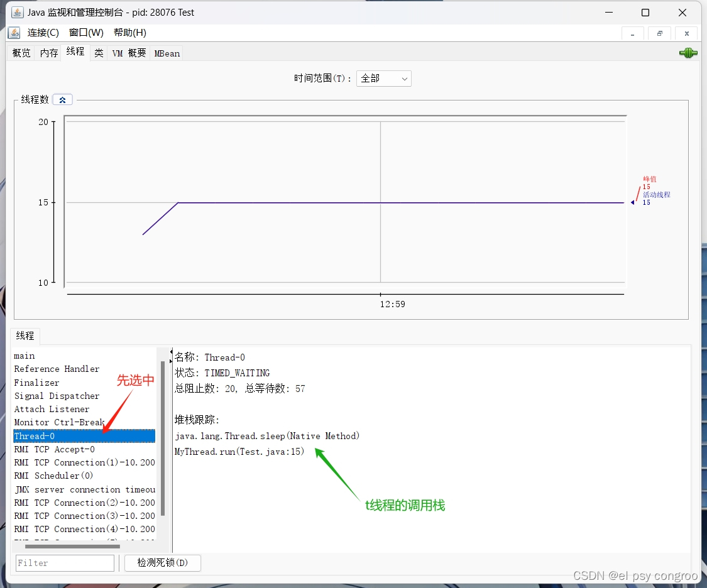707x588 pixels.
Task: Click the 活动线程 legend label
Action: 657,195
